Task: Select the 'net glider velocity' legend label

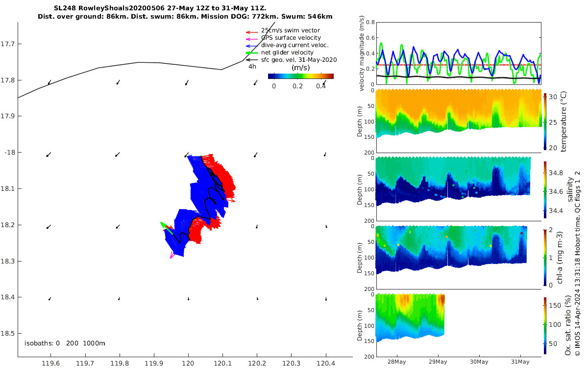Action: tap(287, 53)
